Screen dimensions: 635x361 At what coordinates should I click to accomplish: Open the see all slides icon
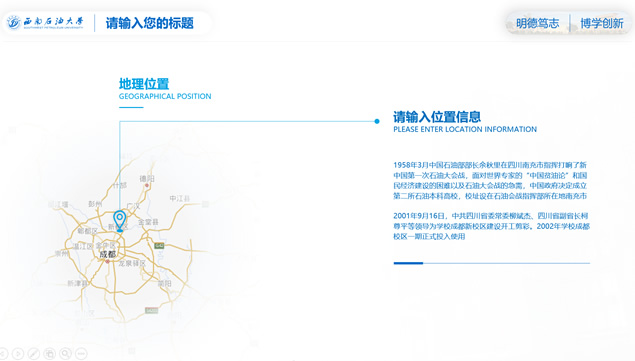(x=49, y=354)
